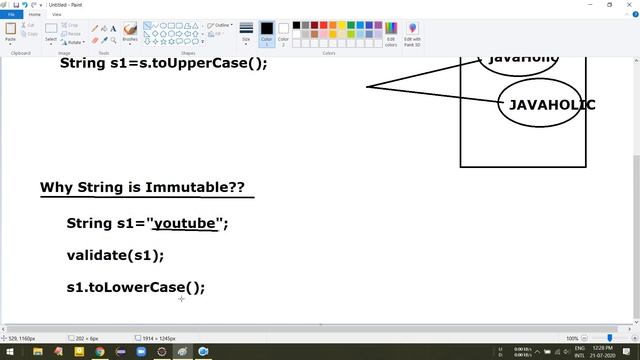Select the Pencil tool
Viewport: 640px width, 360px height.
pyautogui.click(x=95, y=29)
